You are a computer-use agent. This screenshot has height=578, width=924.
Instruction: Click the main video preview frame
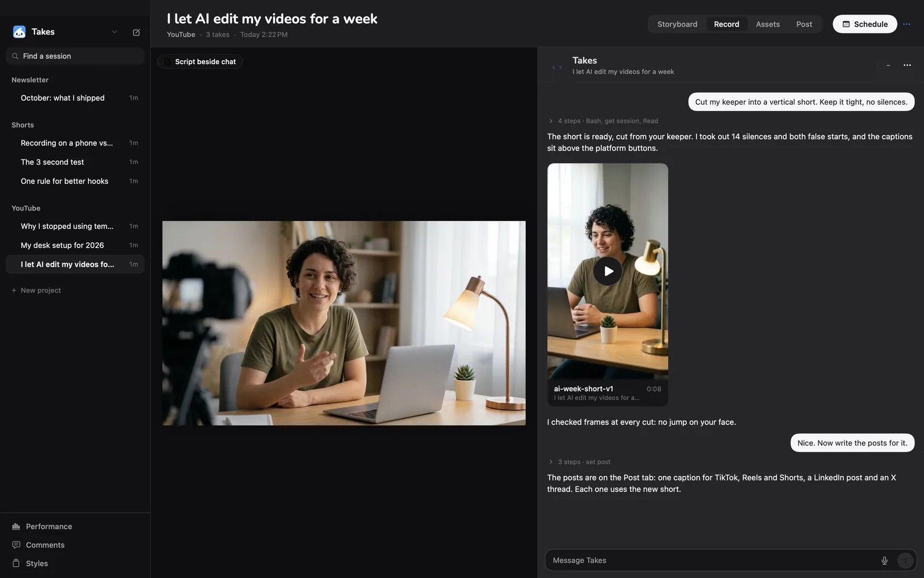pos(344,323)
